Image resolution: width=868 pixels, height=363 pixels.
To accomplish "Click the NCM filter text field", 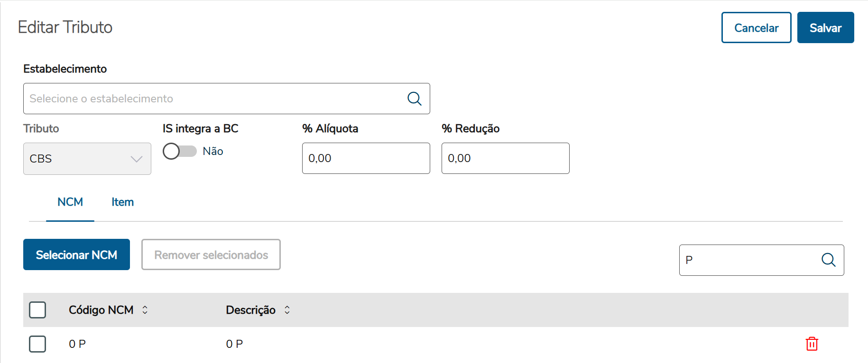I will pyautogui.click(x=749, y=260).
